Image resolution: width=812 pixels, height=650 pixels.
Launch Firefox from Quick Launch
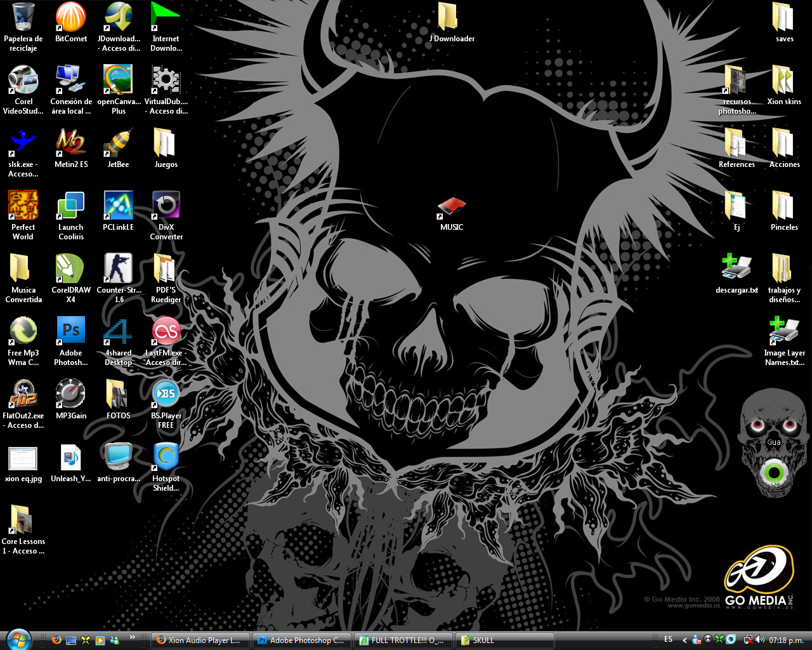point(56,640)
